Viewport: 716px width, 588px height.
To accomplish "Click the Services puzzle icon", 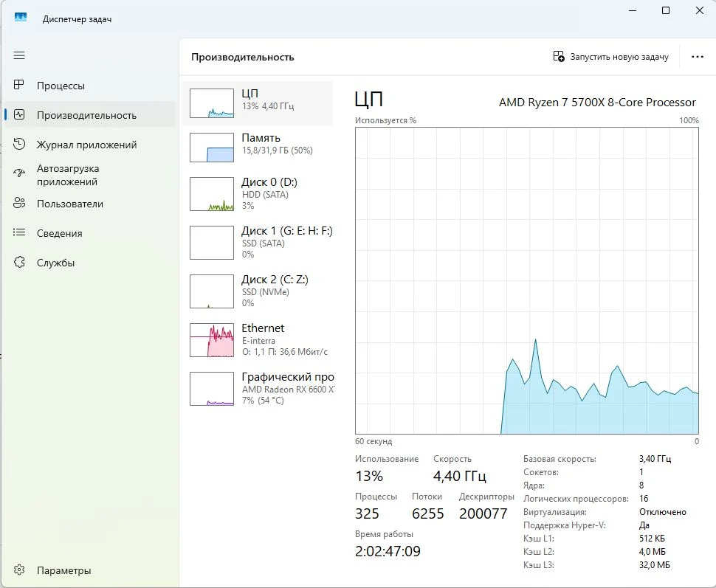I will click(x=19, y=262).
